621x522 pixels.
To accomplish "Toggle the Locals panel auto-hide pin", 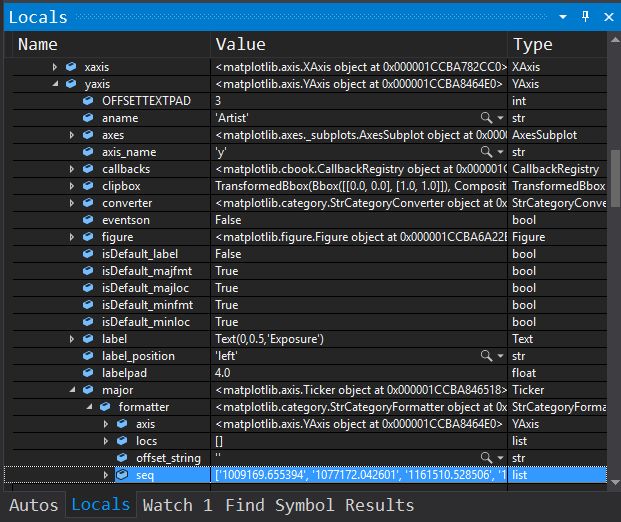I will coord(585,17).
